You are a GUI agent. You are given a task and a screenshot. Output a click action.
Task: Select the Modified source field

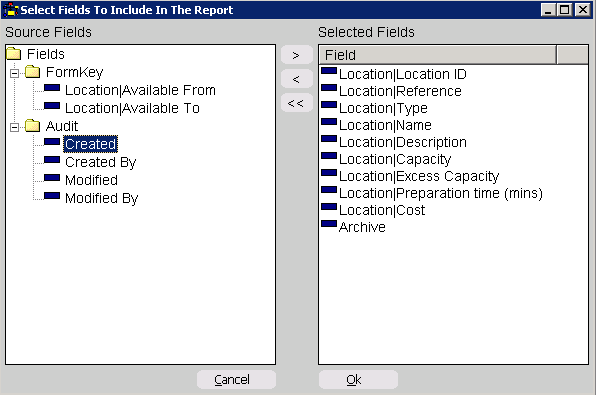point(91,180)
